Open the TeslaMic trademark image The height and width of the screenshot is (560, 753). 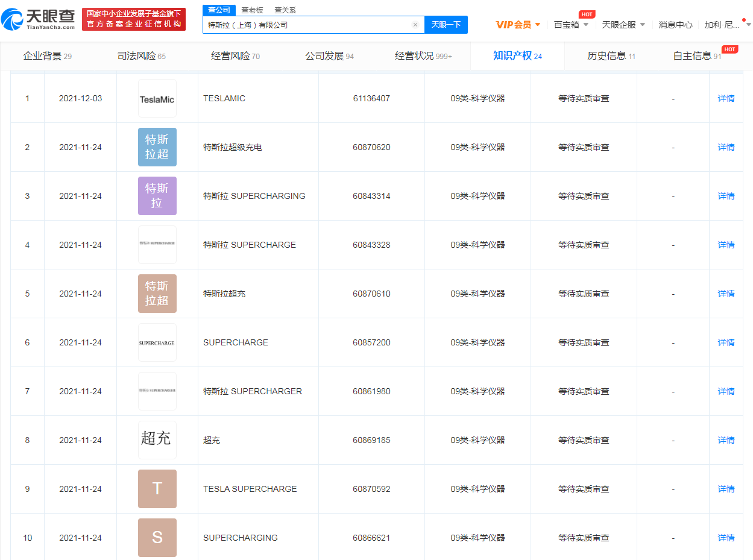[x=157, y=98]
